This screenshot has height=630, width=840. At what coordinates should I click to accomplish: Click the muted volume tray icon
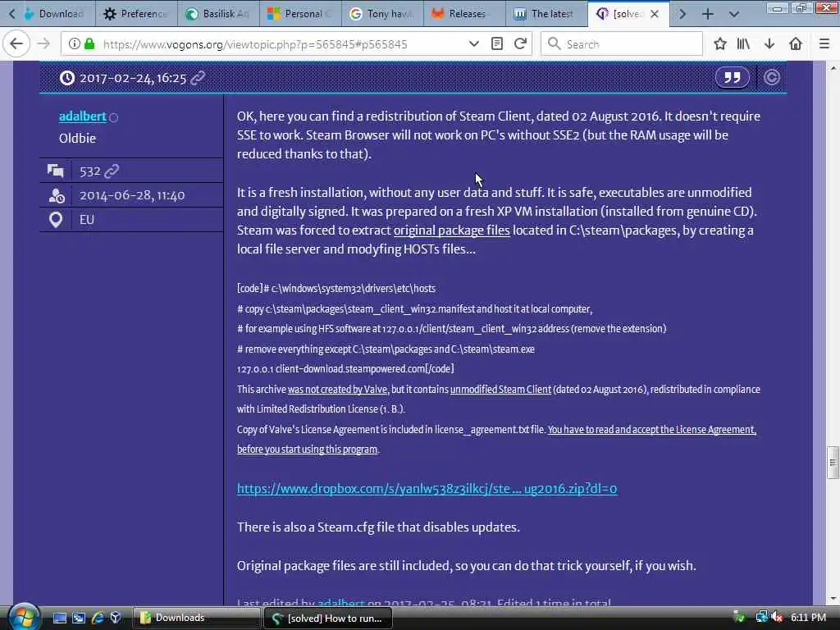click(x=777, y=618)
